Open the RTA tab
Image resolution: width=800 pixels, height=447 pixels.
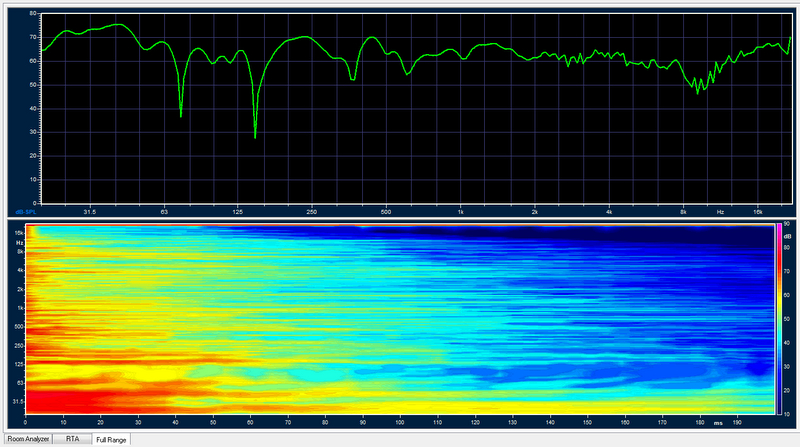pyautogui.click(x=73, y=438)
